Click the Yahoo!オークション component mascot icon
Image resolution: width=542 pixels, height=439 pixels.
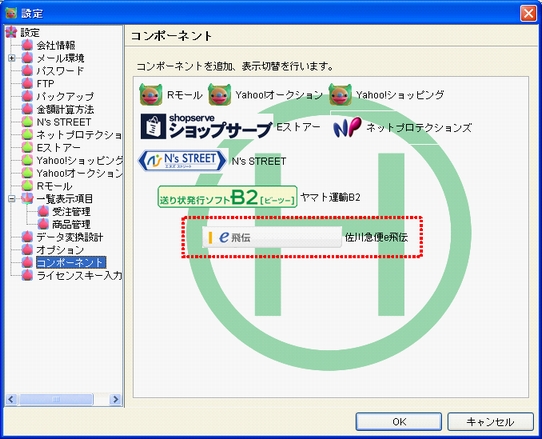[219, 94]
